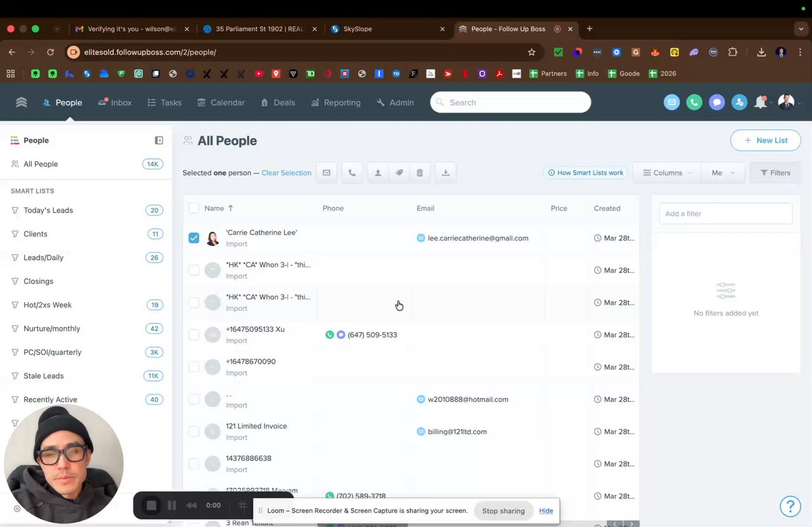Image resolution: width=812 pixels, height=527 pixels.
Task: Check the box for 14376886638
Action: (193, 464)
